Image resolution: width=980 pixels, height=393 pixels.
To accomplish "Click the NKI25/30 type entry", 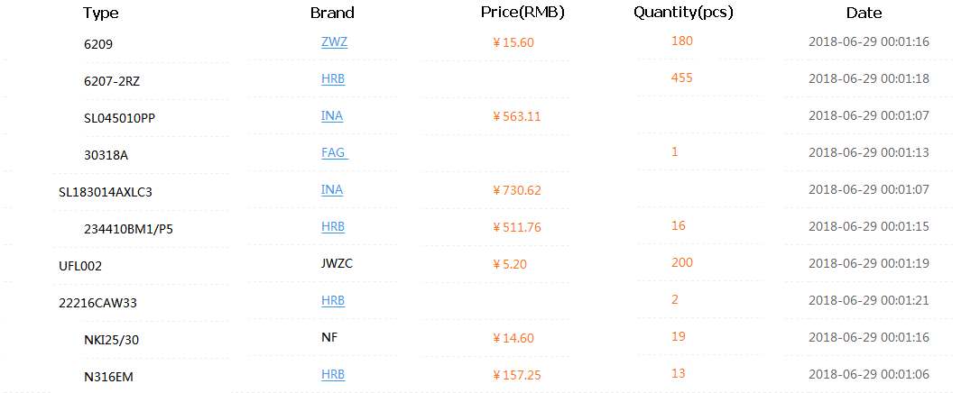I will tap(110, 340).
